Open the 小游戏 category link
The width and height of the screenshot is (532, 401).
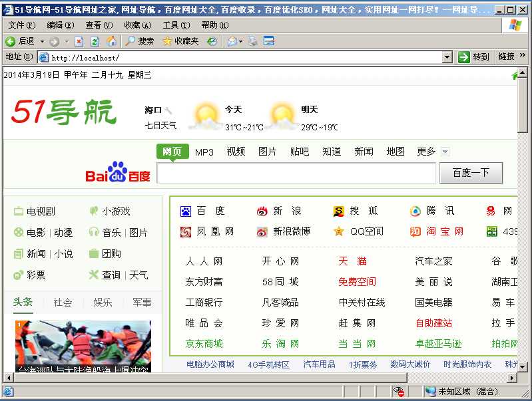tap(116, 211)
